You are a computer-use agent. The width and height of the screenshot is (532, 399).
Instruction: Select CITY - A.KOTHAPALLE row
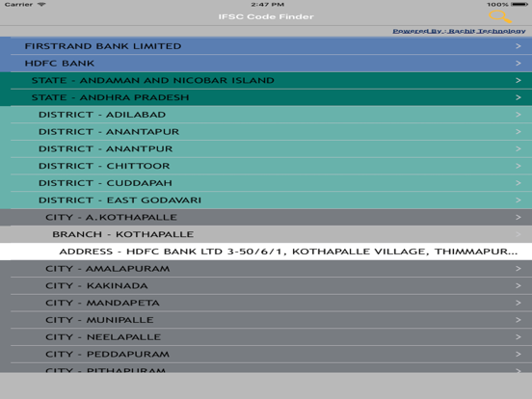tap(266, 217)
